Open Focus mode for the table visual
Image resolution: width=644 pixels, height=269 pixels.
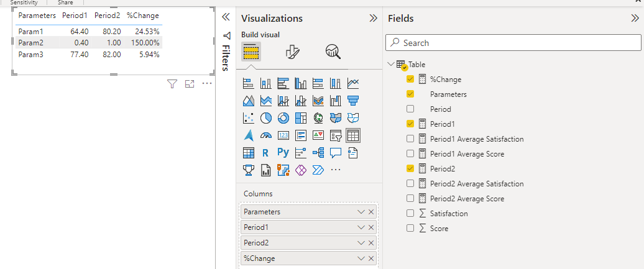[x=190, y=84]
